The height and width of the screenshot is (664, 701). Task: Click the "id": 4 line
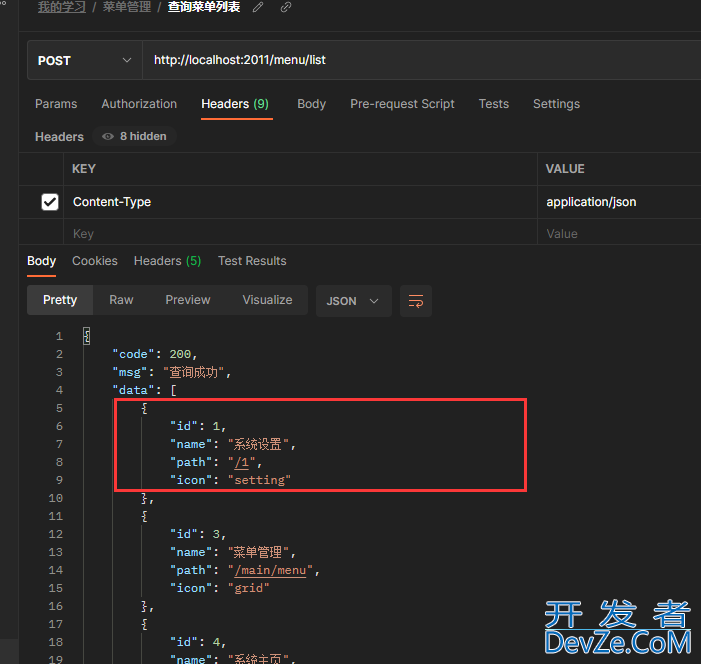click(198, 643)
